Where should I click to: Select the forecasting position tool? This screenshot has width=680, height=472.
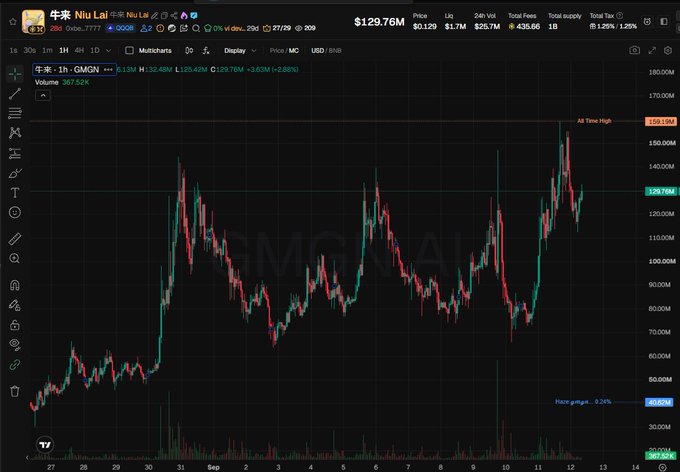15,153
